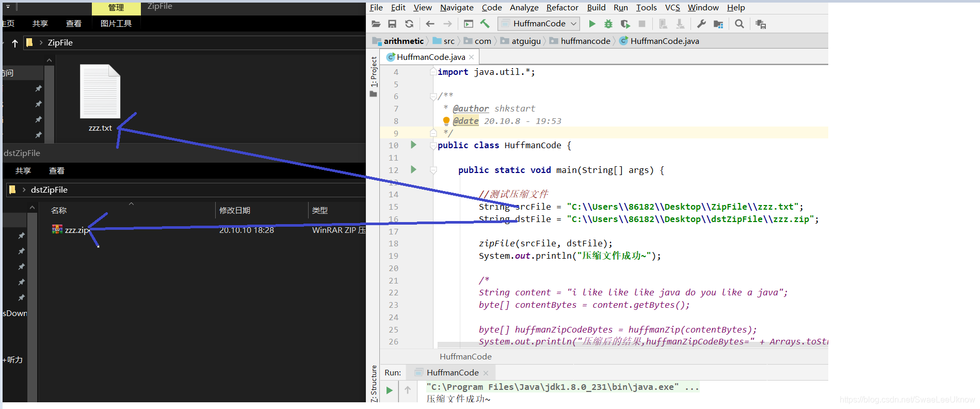Open the Refactor menu
The height and width of the screenshot is (409, 980).
point(563,8)
